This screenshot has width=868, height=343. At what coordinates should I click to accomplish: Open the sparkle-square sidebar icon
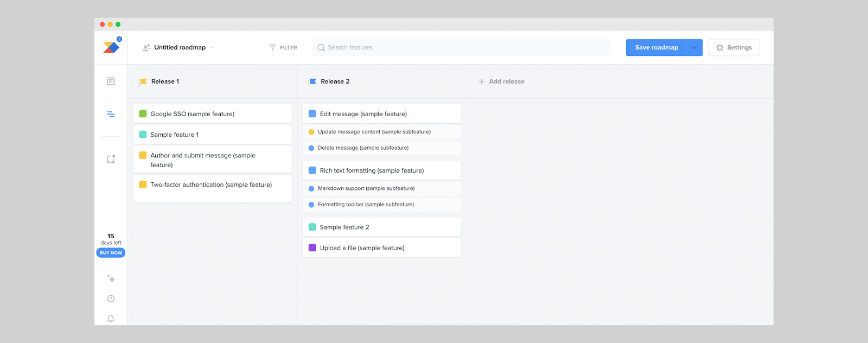click(x=111, y=159)
